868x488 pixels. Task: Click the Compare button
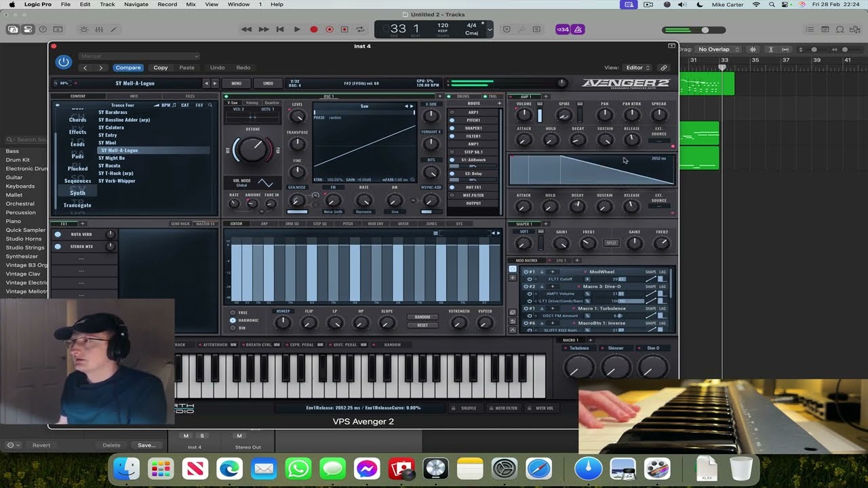point(127,68)
